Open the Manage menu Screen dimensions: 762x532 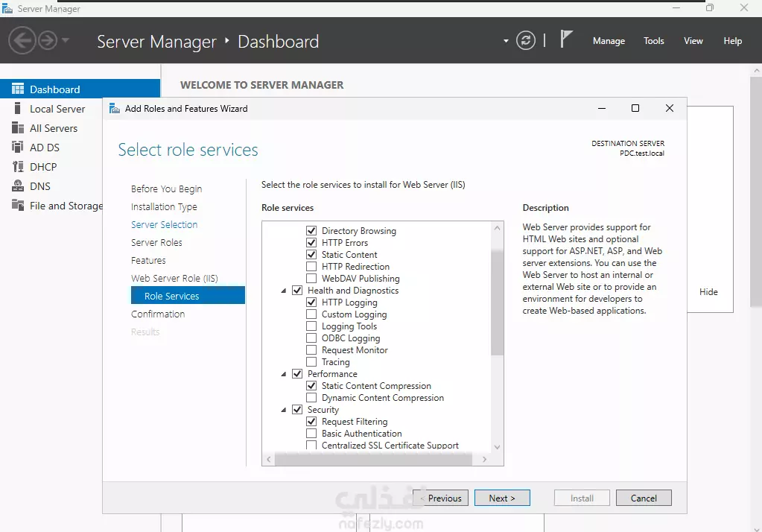click(609, 41)
